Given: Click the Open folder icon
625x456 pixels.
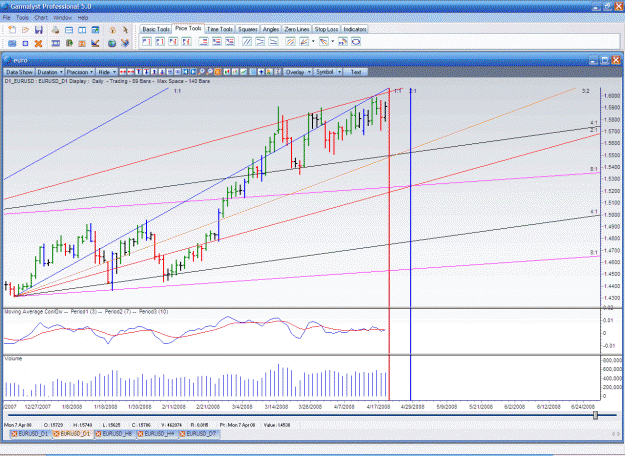Looking at the screenshot, I should point(25,30).
